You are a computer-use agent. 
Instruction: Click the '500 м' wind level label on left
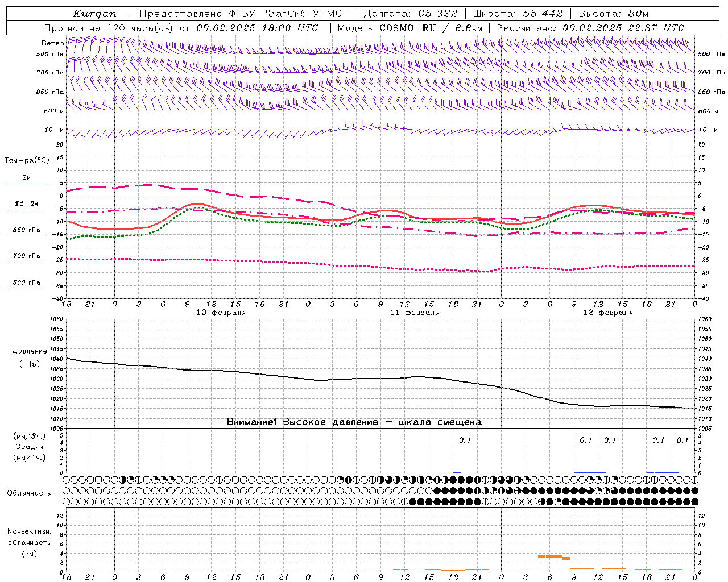[54, 111]
